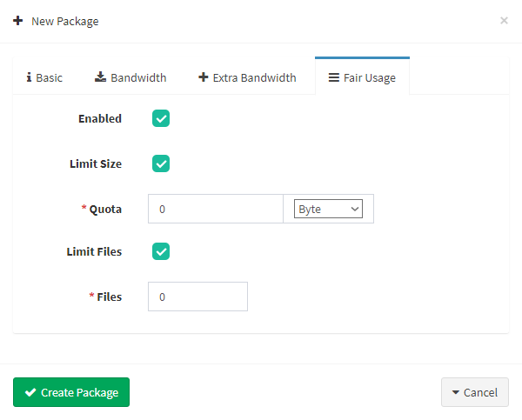Disable the Limit Files checkbox
522x420 pixels.
161,251
